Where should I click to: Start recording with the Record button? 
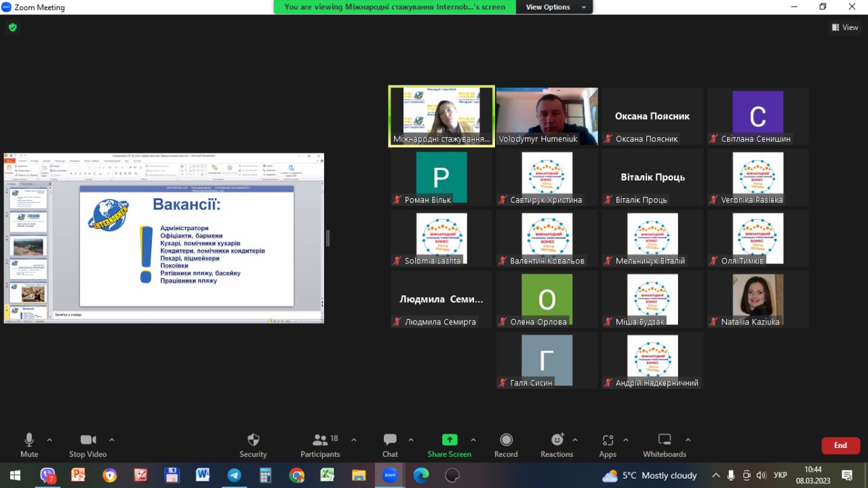click(506, 445)
